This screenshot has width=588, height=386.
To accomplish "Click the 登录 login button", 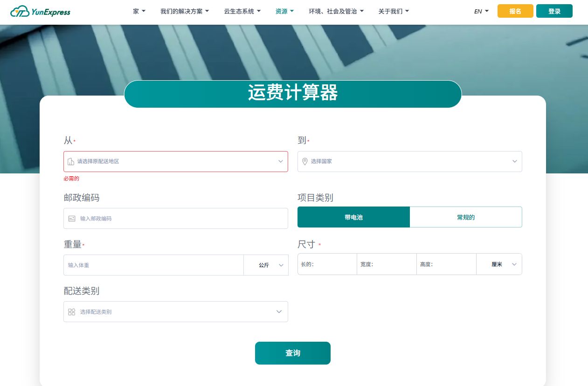I will (x=554, y=11).
